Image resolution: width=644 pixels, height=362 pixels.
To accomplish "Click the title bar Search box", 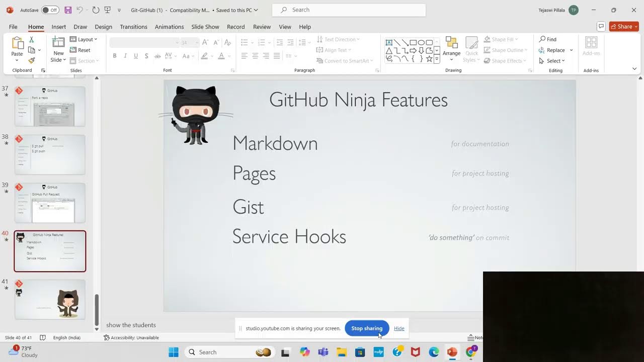I will tap(349, 10).
